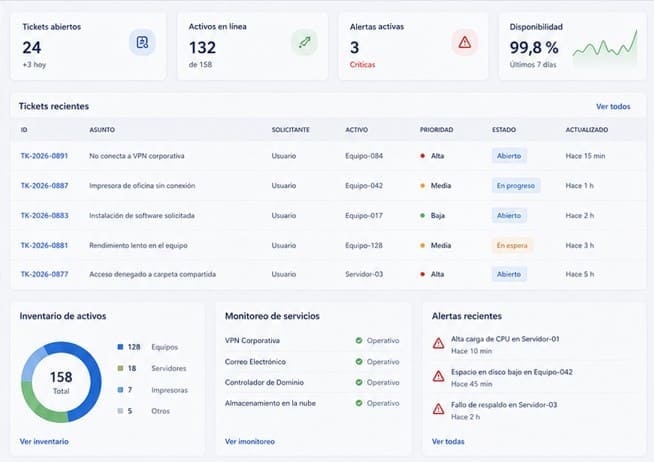Click the Disponibilidad sparkline chart

coord(605,48)
